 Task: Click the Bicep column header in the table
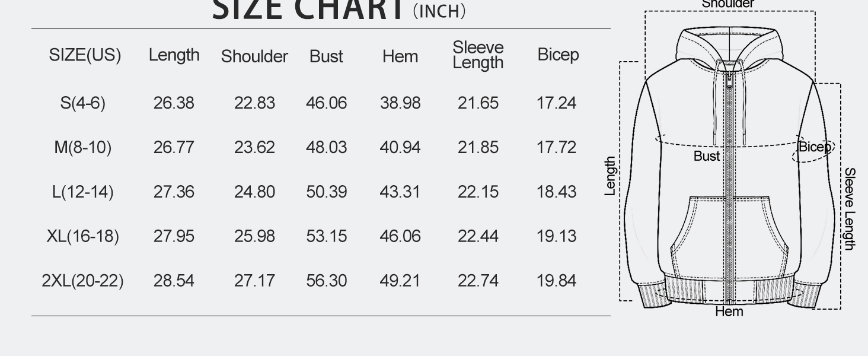pyautogui.click(x=558, y=55)
